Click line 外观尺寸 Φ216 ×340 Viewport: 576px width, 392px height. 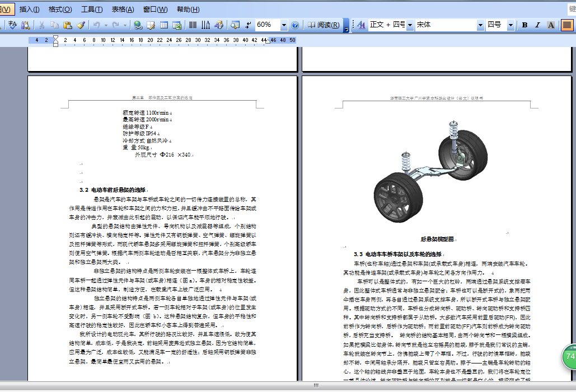[163, 155]
